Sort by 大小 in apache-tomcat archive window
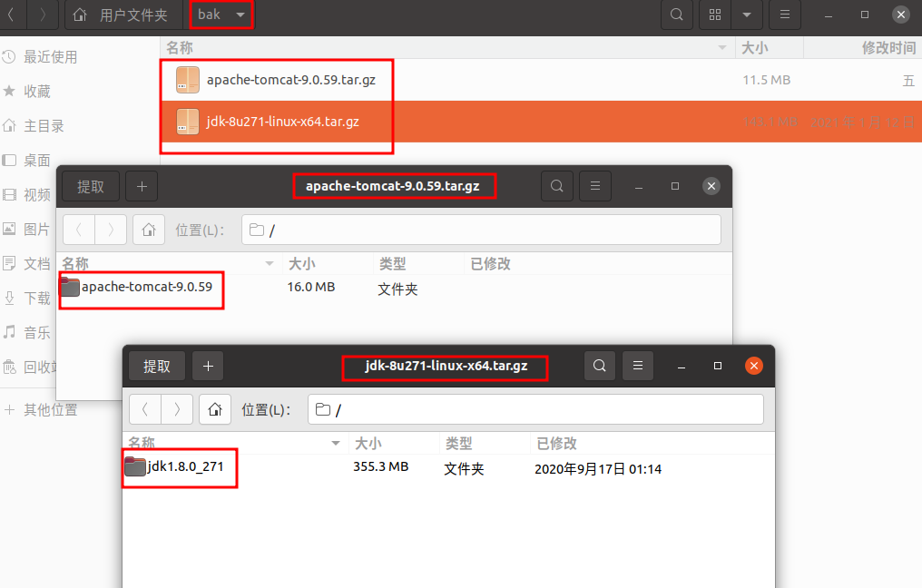The width and height of the screenshot is (922, 588). 328,263
